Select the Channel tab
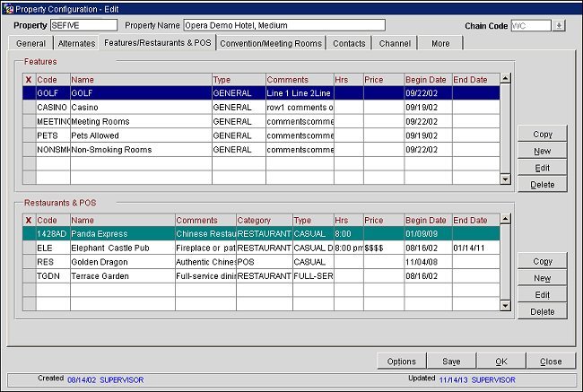Image resolution: width=583 pixels, height=392 pixels. tap(395, 43)
